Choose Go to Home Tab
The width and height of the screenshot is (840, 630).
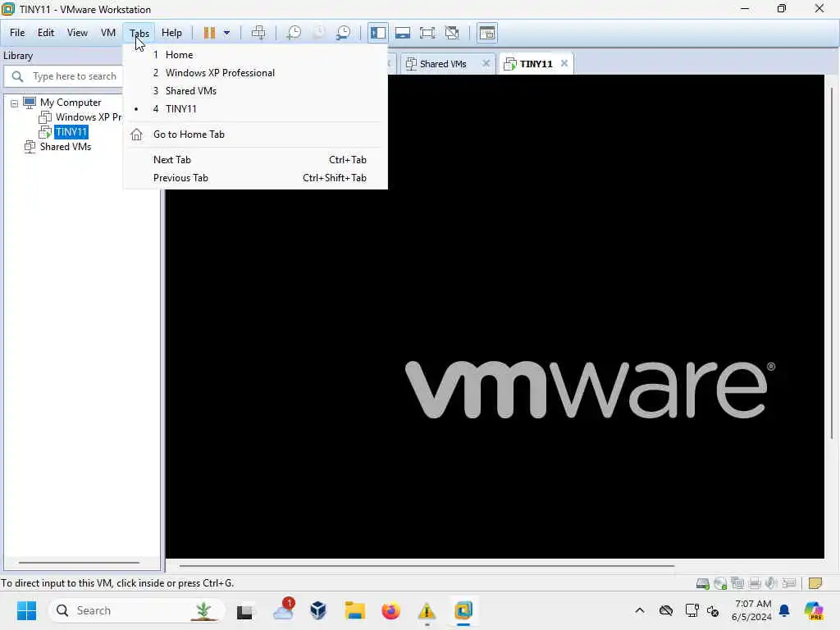255,135
